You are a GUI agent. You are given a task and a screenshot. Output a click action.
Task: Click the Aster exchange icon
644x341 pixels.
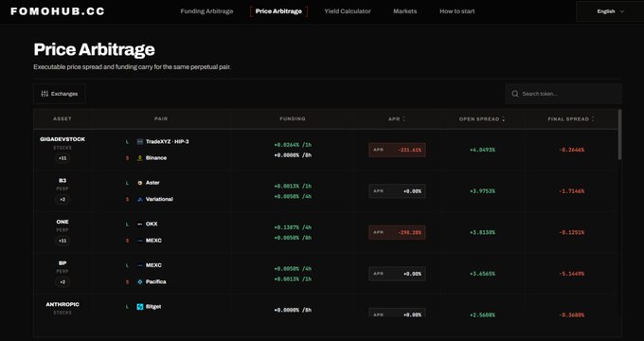139,183
